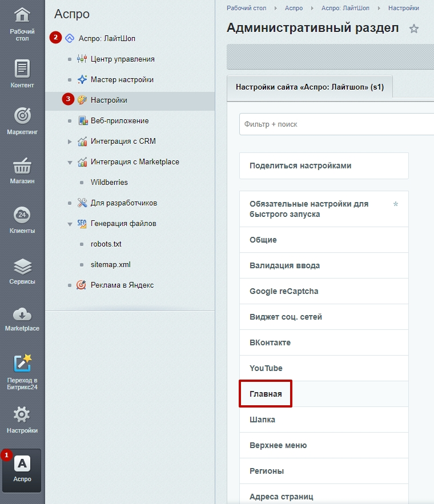Click the Настройки palette icon in tree
Viewport: 434px width, 504px height.
click(x=82, y=100)
